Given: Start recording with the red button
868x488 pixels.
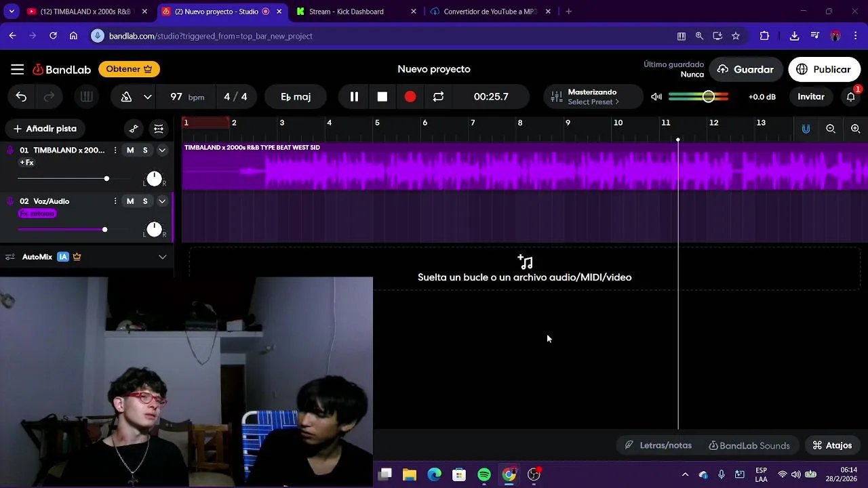Looking at the screenshot, I should 410,97.
